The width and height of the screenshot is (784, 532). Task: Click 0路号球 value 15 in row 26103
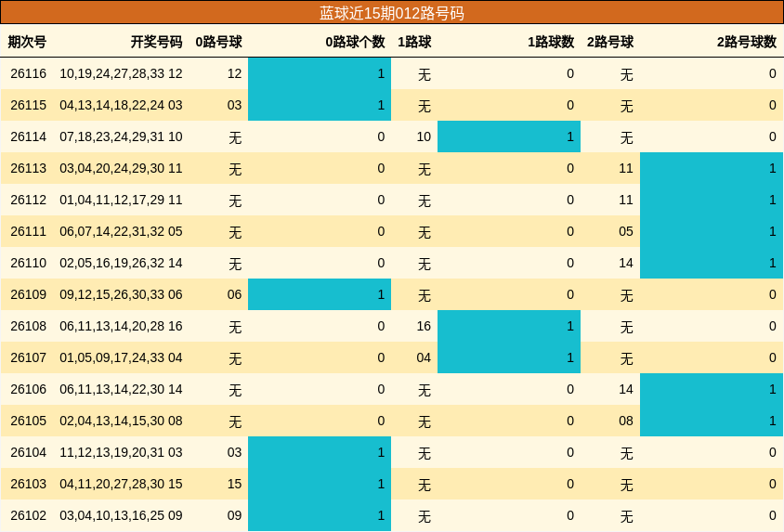234,484
